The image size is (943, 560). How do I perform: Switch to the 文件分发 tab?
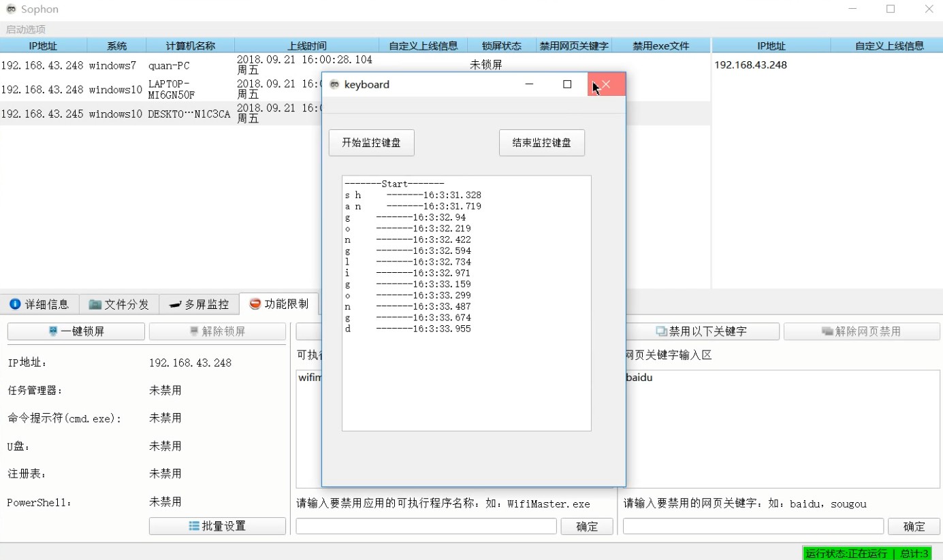coord(119,304)
